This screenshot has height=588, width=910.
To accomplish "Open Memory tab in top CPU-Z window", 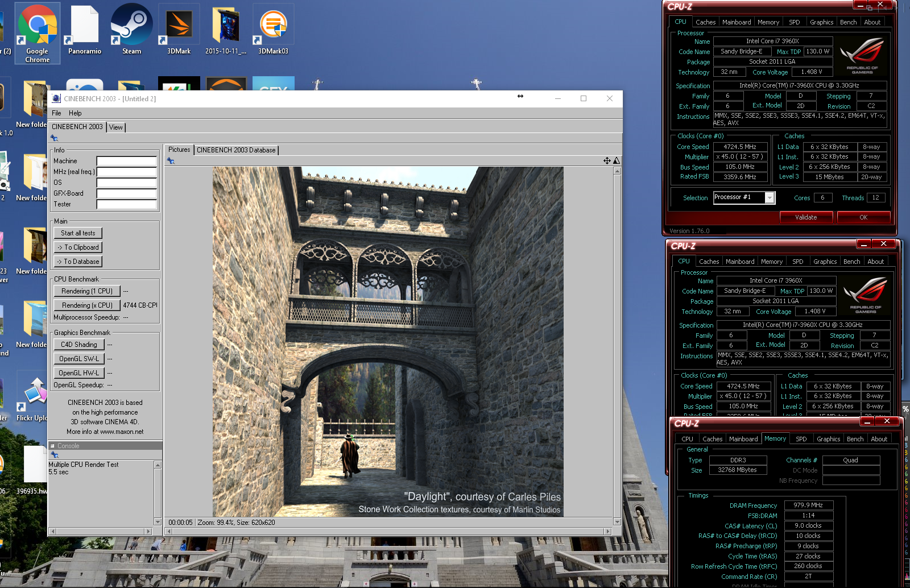I will 768,22.
